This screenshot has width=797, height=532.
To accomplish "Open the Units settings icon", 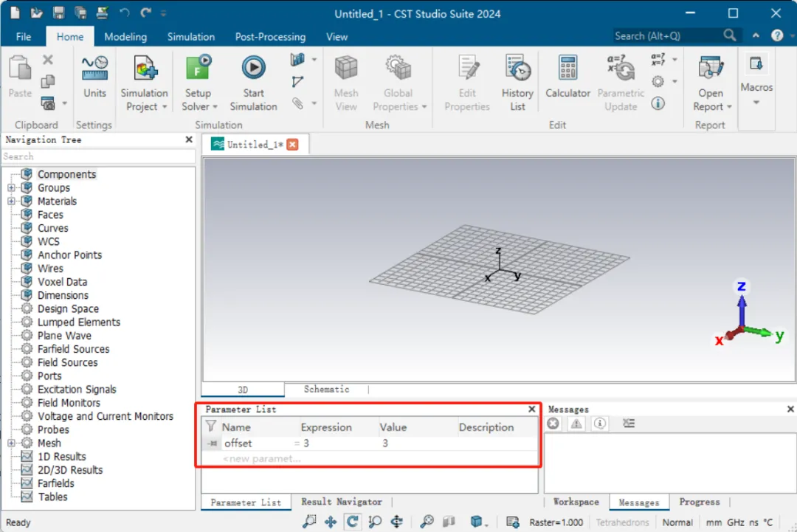I will 94,69.
